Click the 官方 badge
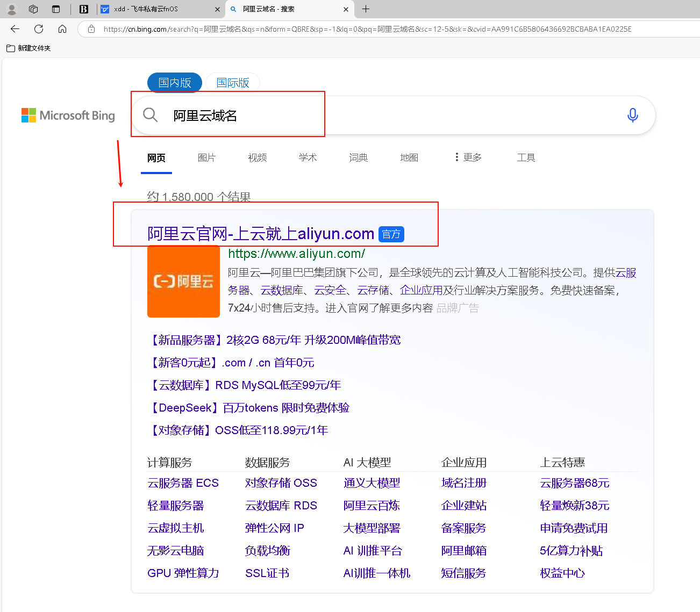 tap(391, 234)
